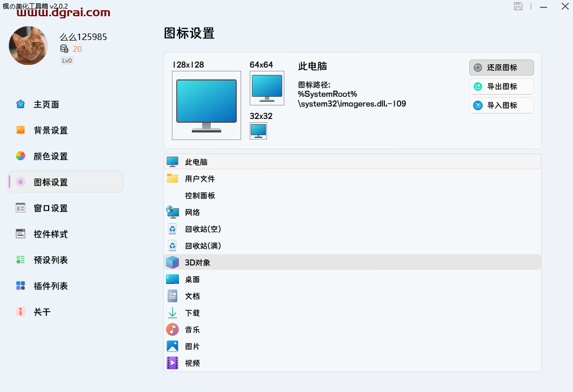Click the window layout icon for 窗口设置
Image resolution: width=573 pixels, height=392 pixels.
tap(21, 208)
